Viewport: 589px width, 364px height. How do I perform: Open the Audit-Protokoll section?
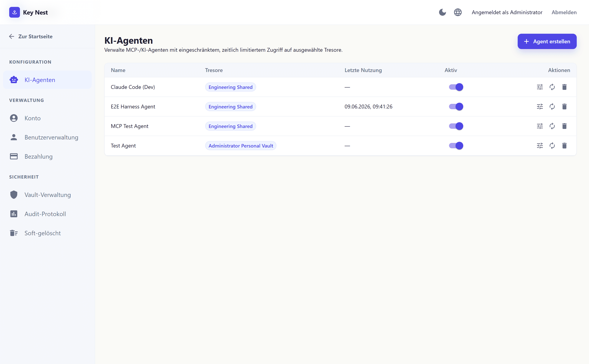[48, 214]
